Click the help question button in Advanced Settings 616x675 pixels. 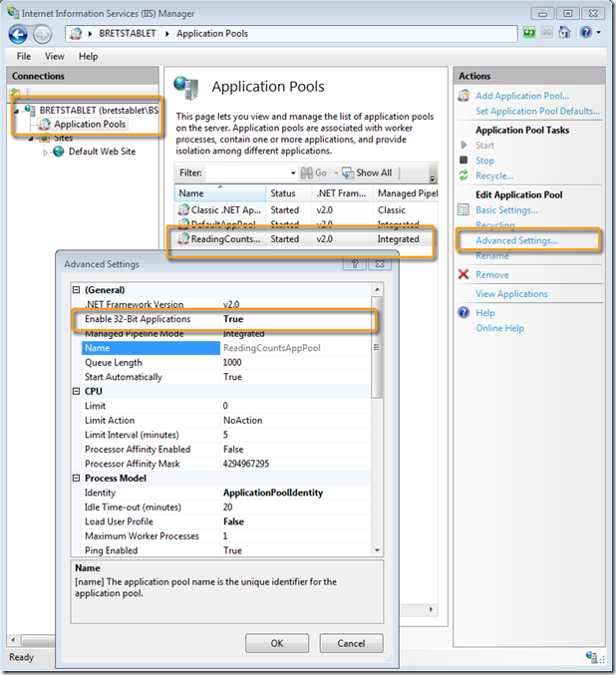pyautogui.click(x=355, y=264)
